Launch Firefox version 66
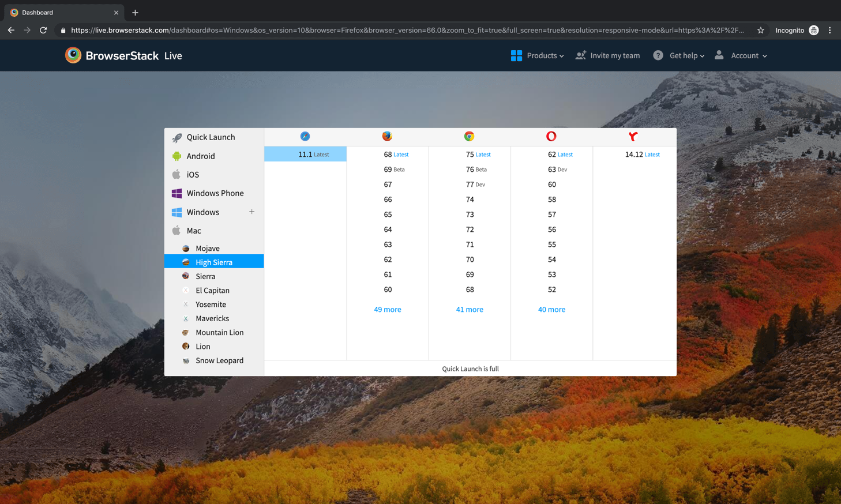This screenshot has width=841, height=504. coord(388,200)
